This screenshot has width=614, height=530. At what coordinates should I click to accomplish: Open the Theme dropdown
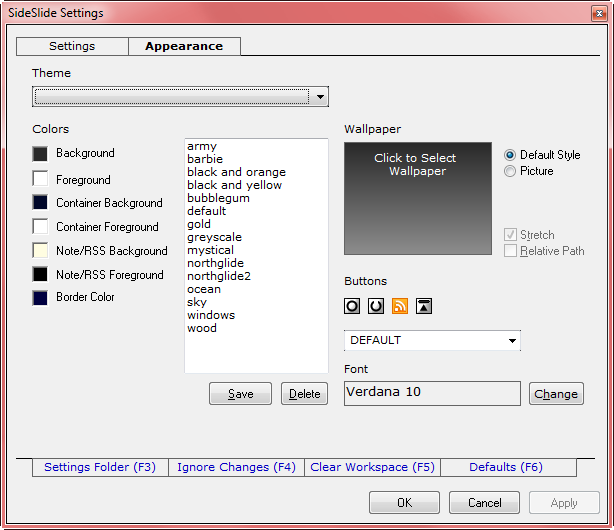(180, 97)
